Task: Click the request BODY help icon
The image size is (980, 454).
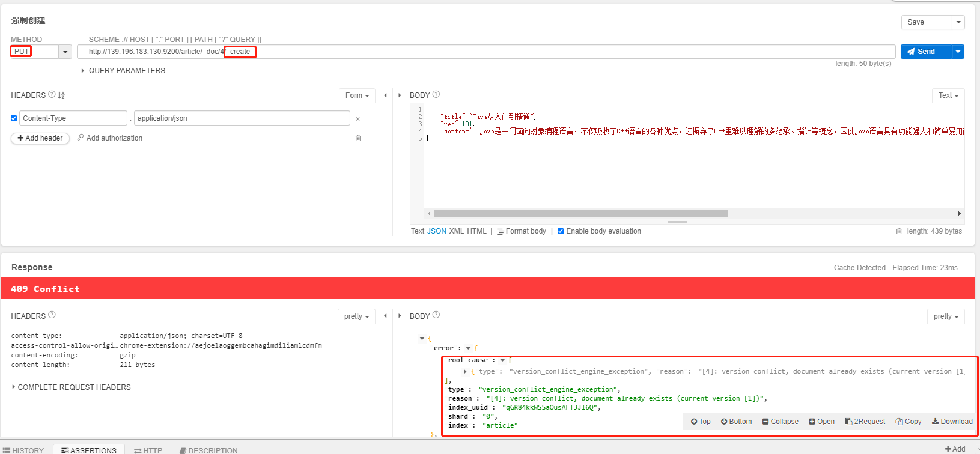Action: 436,94
